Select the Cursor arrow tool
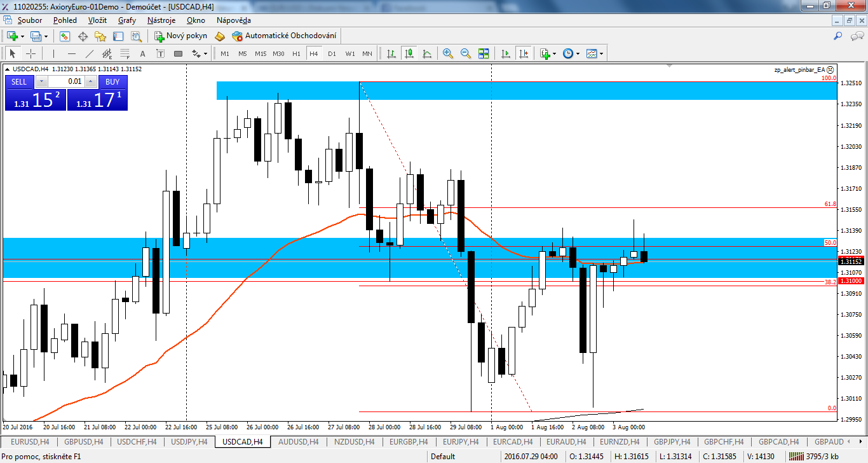This screenshot has height=463, width=868. pos(13,53)
